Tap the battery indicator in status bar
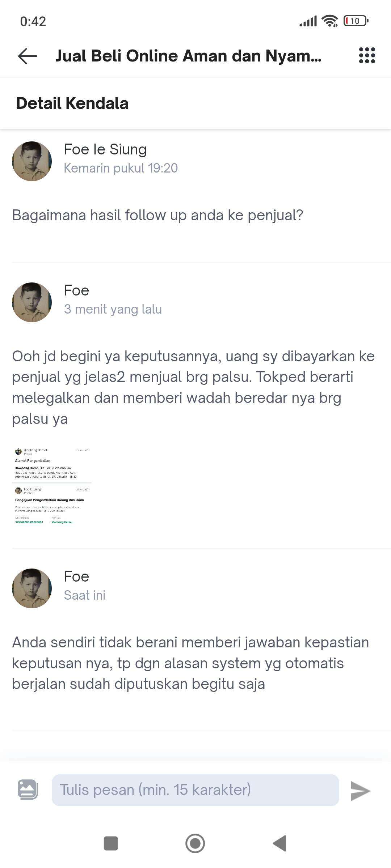 pos(356,21)
